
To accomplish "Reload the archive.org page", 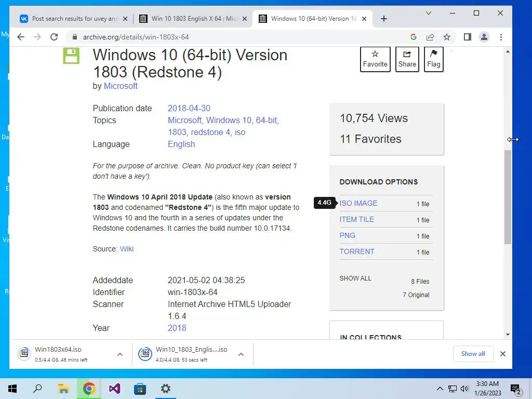I will (x=54, y=37).
